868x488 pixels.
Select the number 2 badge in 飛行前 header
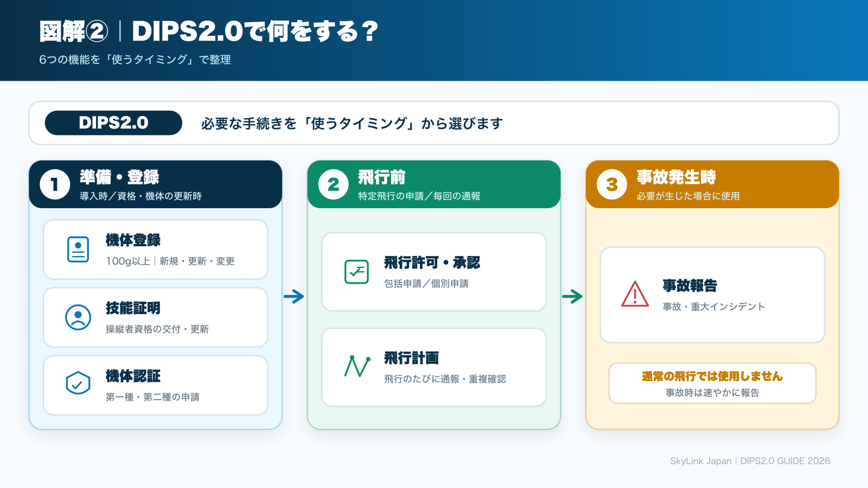coord(333,184)
